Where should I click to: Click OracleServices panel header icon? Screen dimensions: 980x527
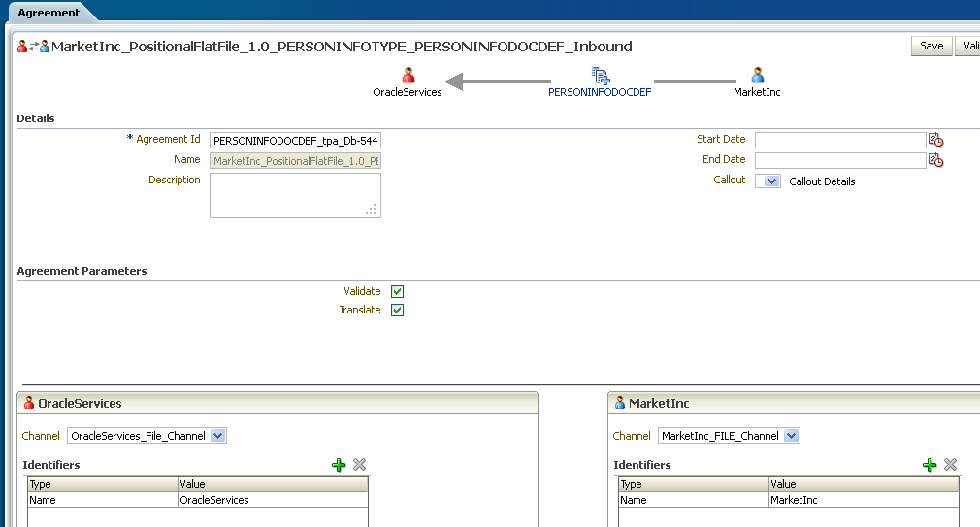[x=29, y=403]
